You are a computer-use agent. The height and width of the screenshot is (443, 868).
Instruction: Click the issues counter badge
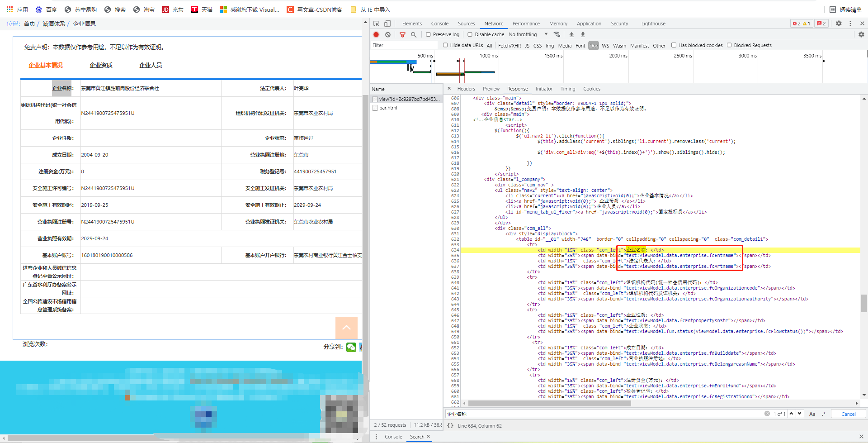821,24
